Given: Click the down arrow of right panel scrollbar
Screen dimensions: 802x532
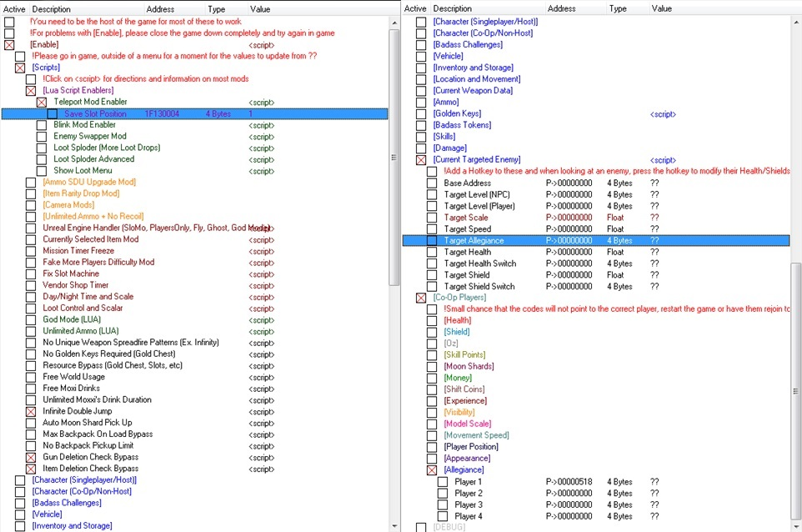Looking at the screenshot, I should (x=796, y=525).
